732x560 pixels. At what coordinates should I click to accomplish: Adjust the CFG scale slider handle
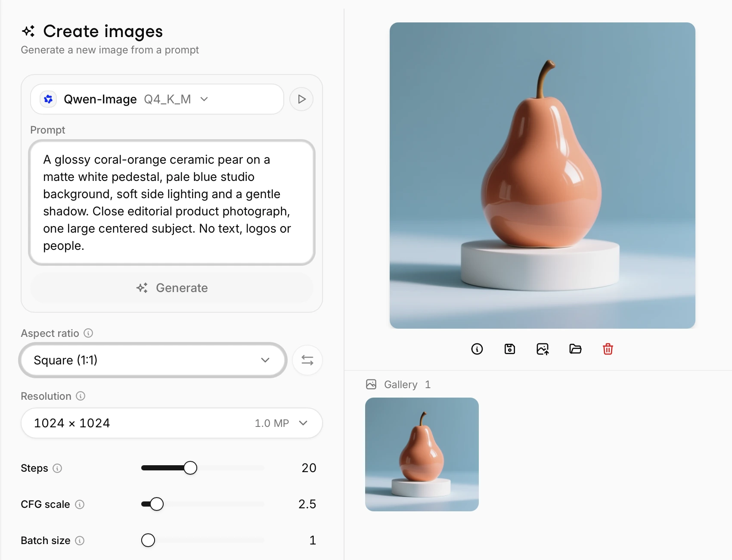[x=157, y=504]
